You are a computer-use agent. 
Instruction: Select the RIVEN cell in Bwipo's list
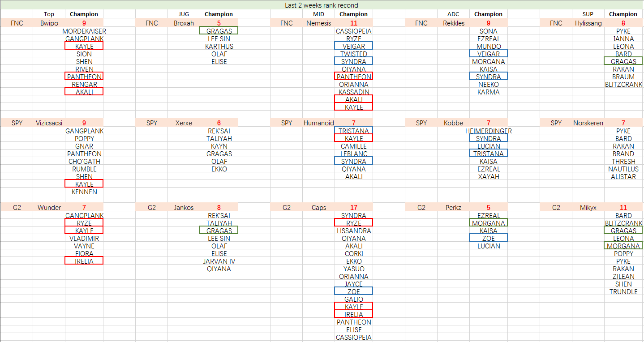(84, 69)
